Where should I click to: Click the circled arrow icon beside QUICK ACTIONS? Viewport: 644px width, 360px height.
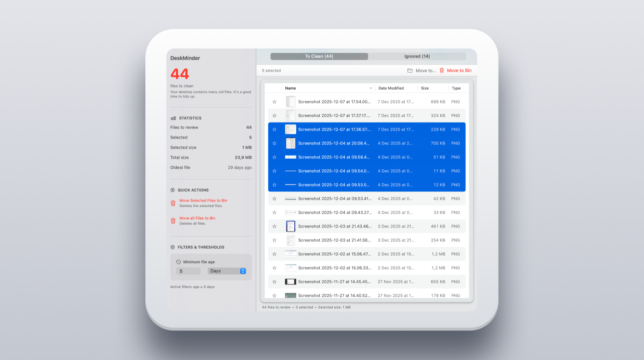coord(173,190)
